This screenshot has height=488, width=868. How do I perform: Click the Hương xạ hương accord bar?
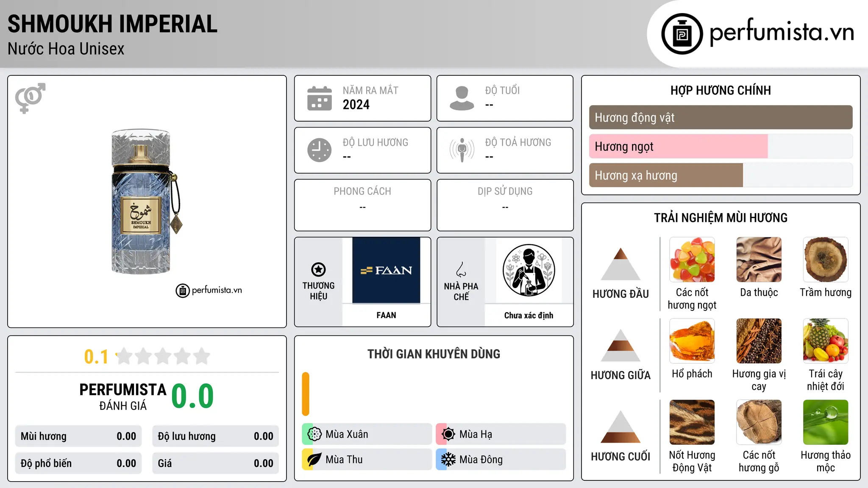[x=666, y=175]
